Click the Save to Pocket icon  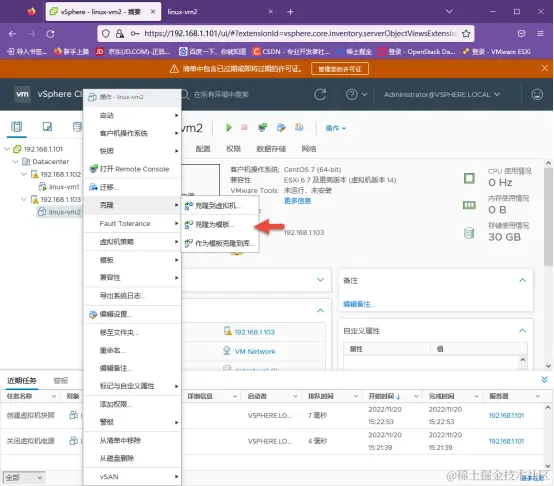[521, 34]
